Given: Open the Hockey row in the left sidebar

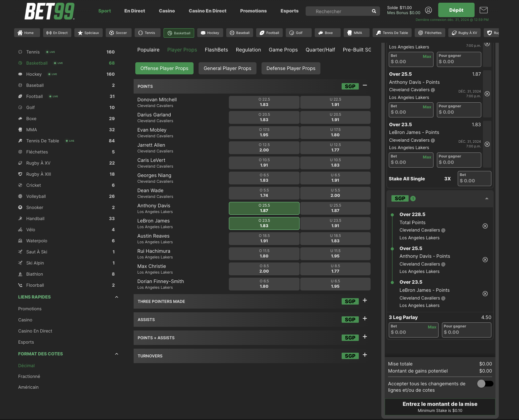Looking at the screenshot, I should pos(66,74).
